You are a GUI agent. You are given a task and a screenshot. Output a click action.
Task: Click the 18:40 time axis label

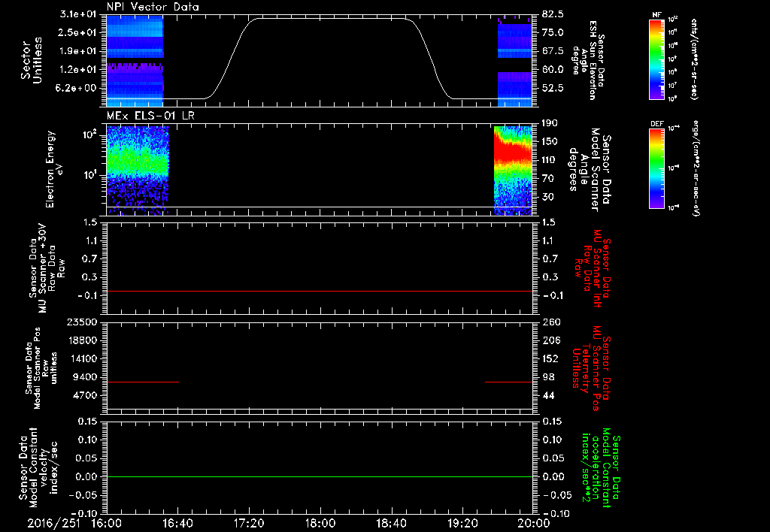click(391, 523)
